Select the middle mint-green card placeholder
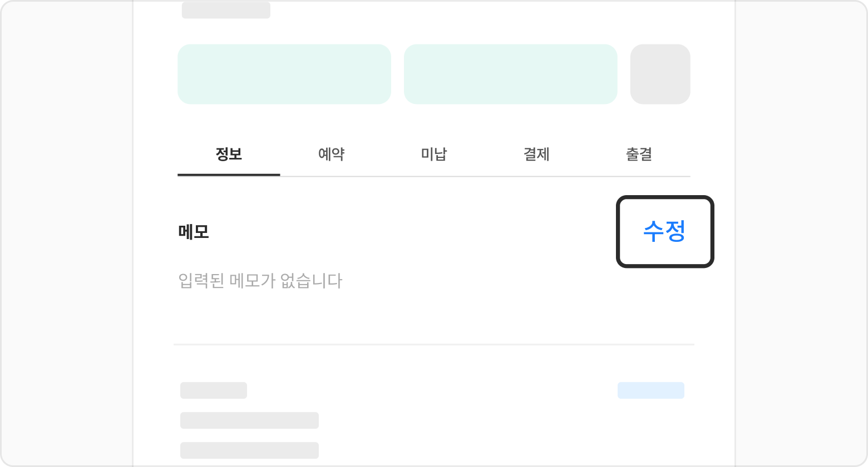 510,74
